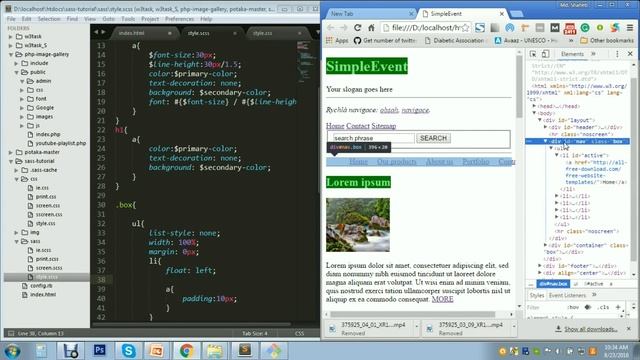The width and height of the screenshot is (640, 360).
Task: Click Tab Size: 4 in status bar
Action: tap(255, 333)
